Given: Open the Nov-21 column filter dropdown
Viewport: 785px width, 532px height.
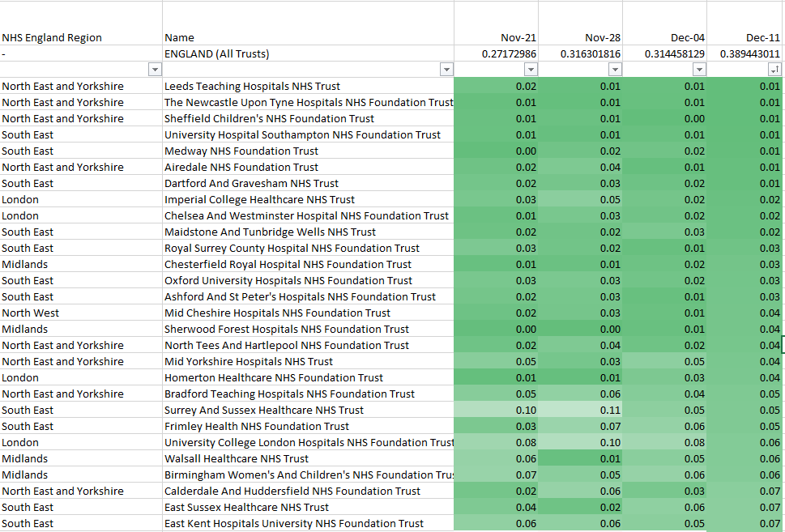Looking at the screenshot, I should [x=531, y=70].
